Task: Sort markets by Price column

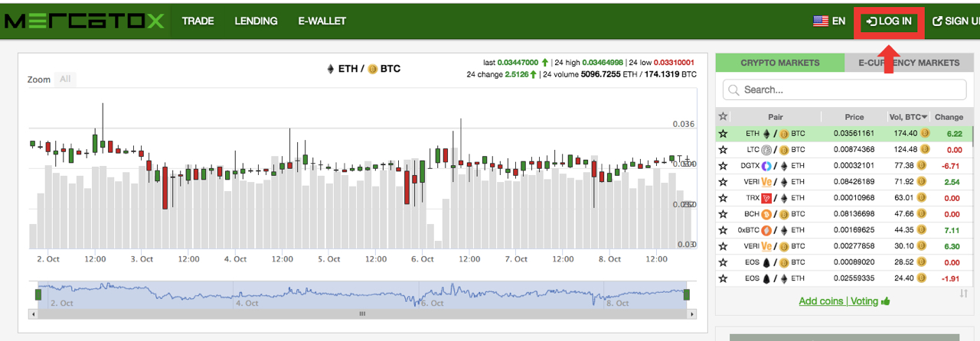Action: [x=854, y=117]
